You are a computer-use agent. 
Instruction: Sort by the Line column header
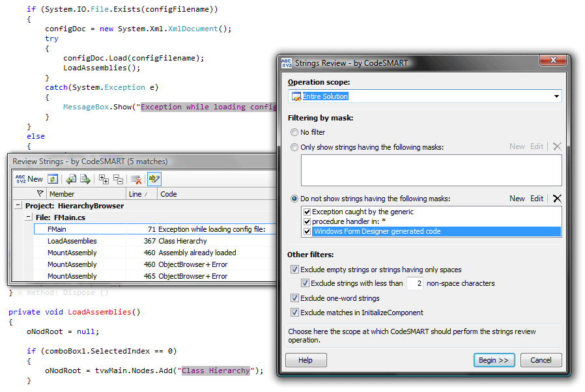click(141, 194)
